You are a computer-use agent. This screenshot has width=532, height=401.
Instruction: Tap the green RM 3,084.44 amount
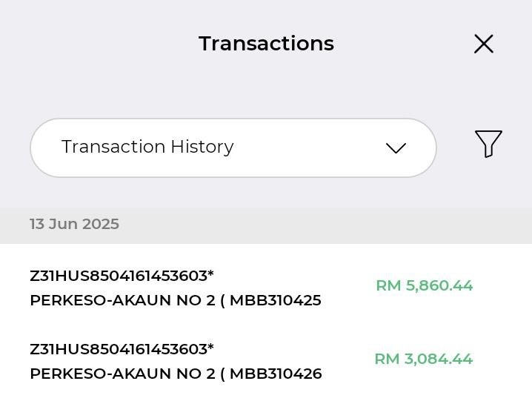(x=423, y=359)
